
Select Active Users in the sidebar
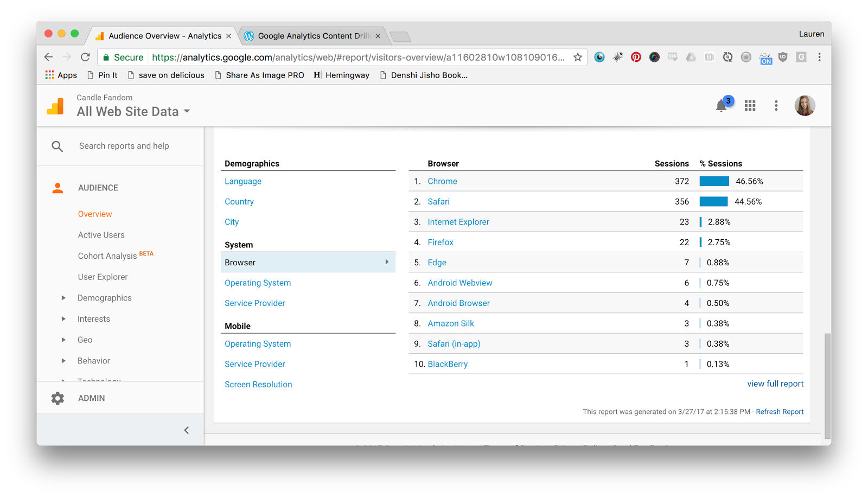coord(101,235)
